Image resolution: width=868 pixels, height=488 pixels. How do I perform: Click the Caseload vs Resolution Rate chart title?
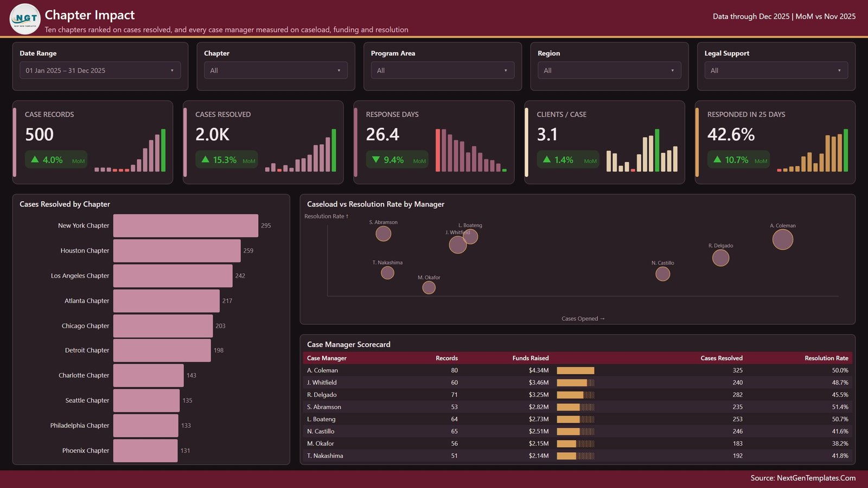[375, 204]
